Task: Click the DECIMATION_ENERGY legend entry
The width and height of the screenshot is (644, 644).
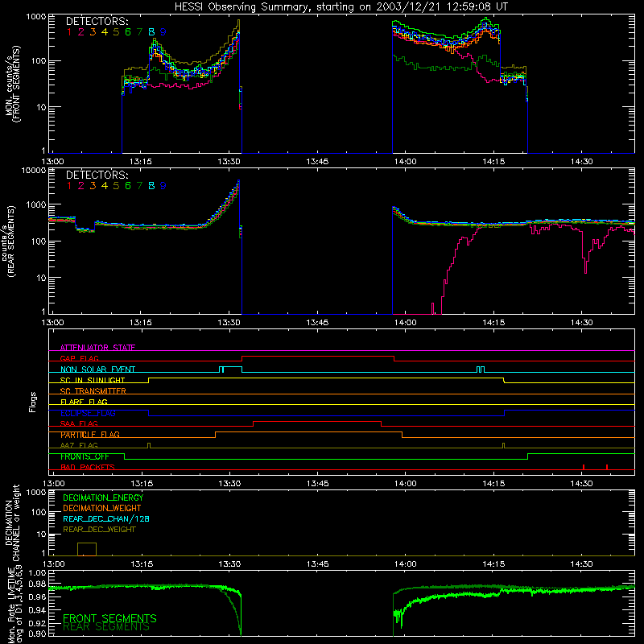Action: click(103, 497)
